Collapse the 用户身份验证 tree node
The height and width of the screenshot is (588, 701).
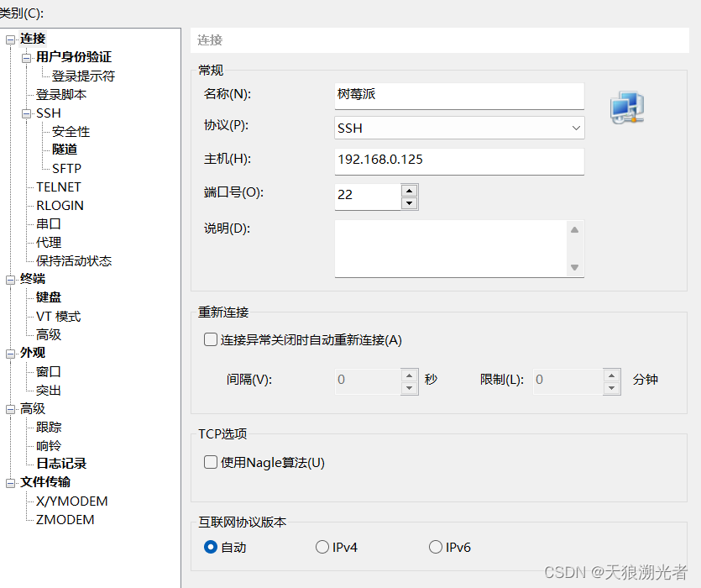pyautogui.click(x=26, y=58)
